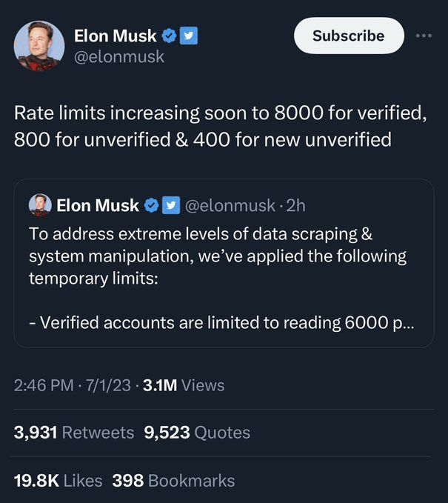
Task: Click the Elon Musk display name at top
Action: (116, 36)
